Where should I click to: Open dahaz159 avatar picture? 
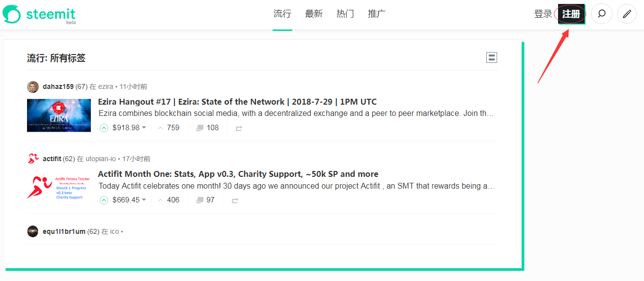(x=33, y=86)
